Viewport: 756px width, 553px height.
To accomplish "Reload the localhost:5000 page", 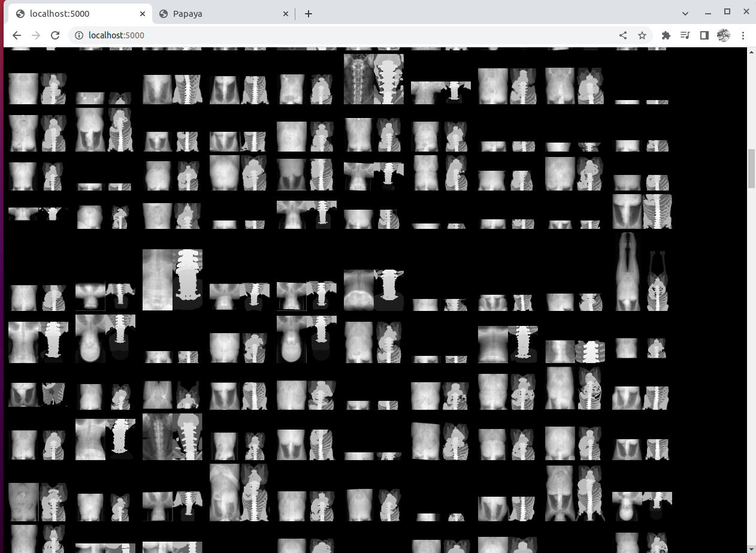I will point(55,35).
